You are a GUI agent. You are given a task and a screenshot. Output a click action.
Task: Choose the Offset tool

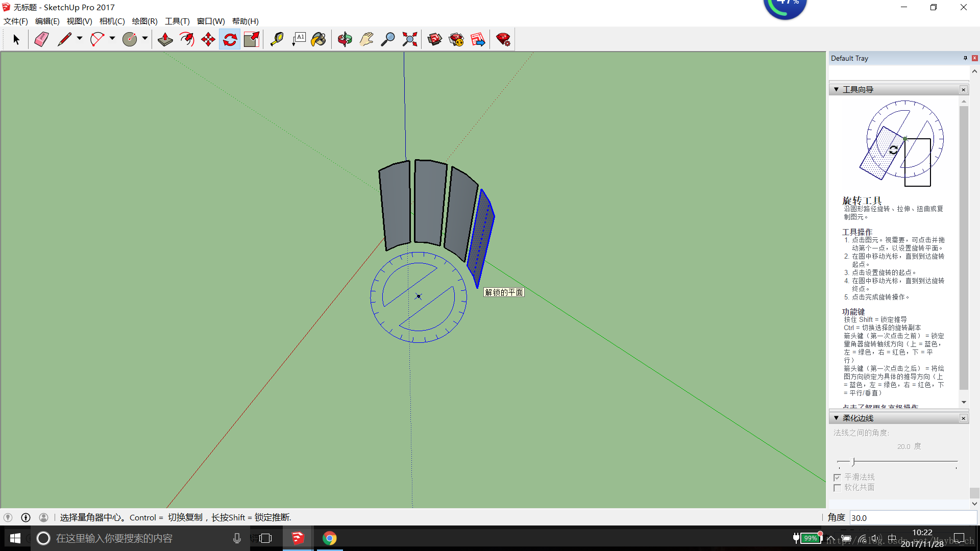click(187, 39)
